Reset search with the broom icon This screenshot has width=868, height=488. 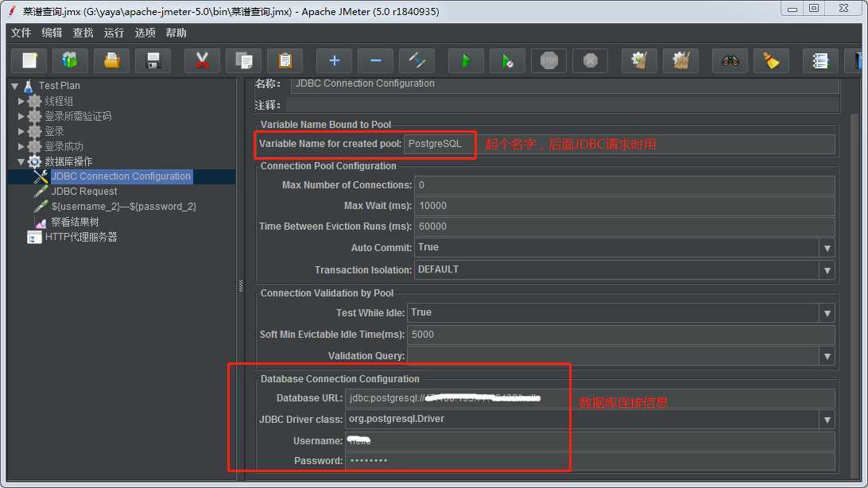click(771, 60)
